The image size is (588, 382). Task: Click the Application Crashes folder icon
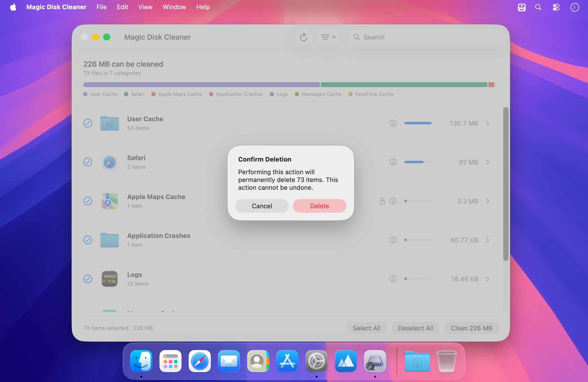coord(109,240)
